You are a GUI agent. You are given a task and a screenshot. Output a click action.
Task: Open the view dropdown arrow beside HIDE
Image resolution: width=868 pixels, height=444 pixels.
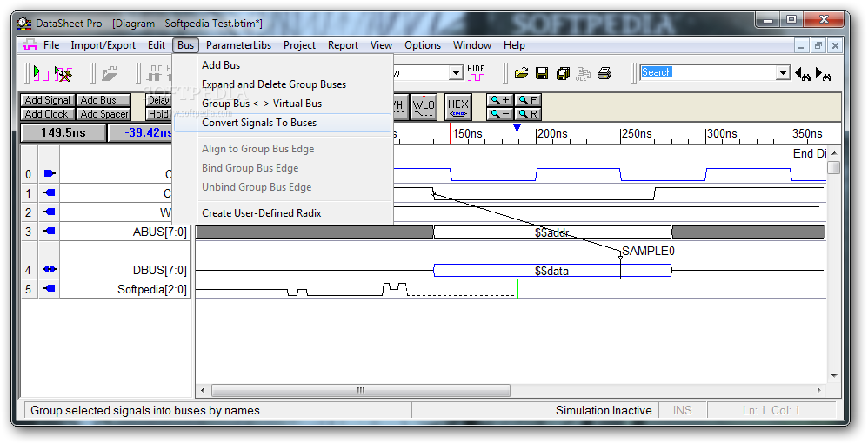pos(456,72)
